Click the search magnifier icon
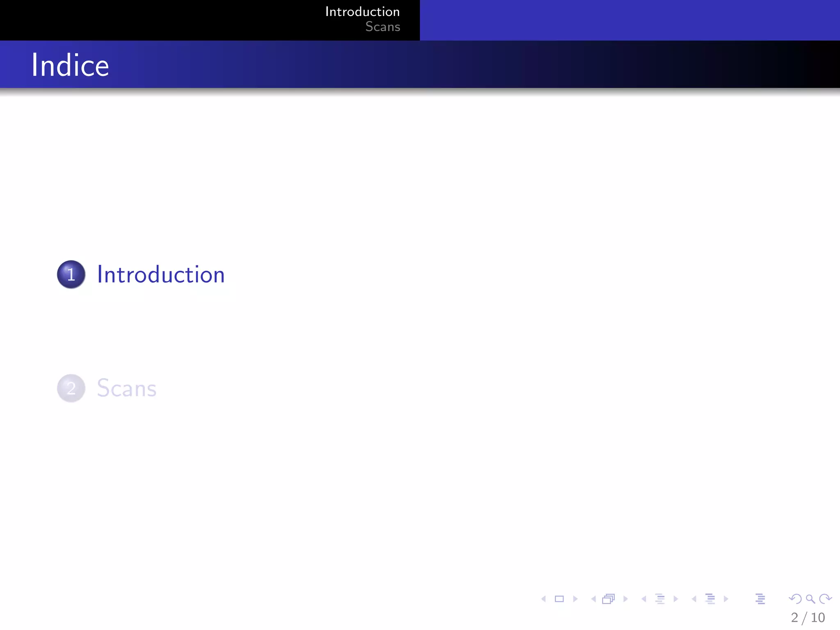Screen dimensions: 840x630 click(x=810, y=599)
